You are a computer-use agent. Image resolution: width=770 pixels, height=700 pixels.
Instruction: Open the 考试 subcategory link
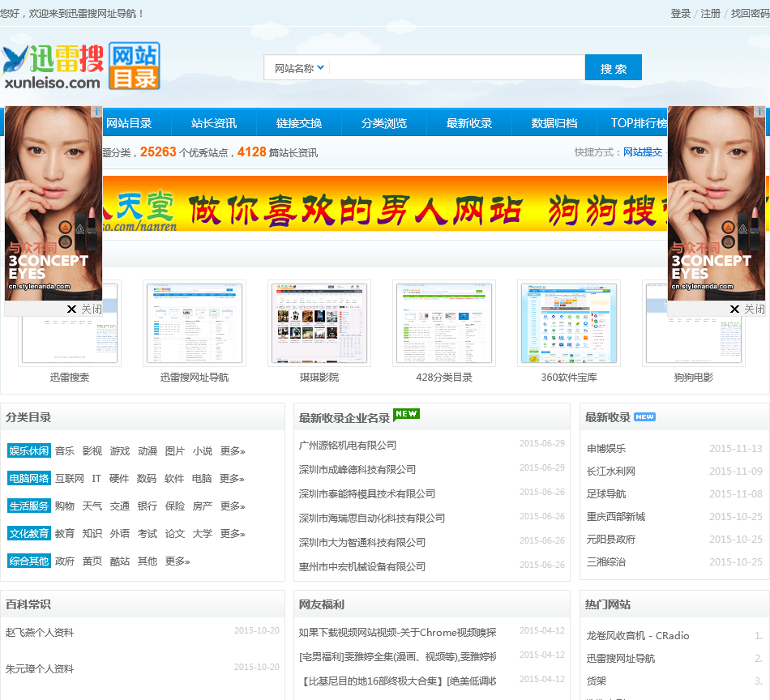pos(148,533)
